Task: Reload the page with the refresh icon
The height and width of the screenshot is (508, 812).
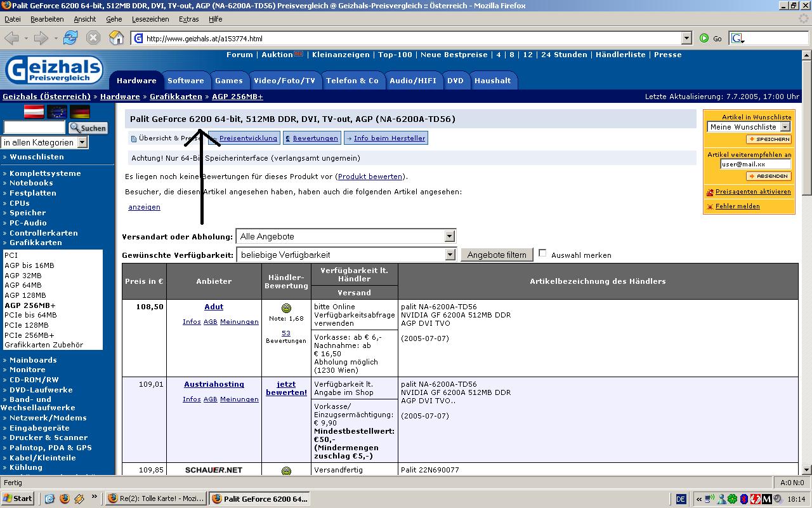Action: point(70,38)
